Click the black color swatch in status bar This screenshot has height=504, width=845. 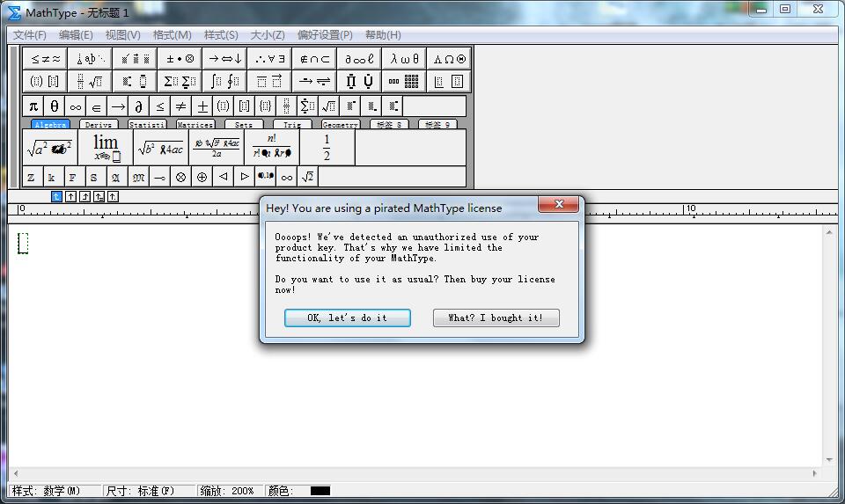click(x=320, y=491)
